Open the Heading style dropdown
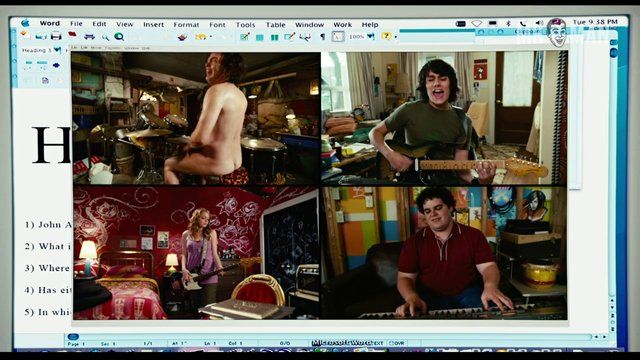This screenshot has height=360, width=640. click(58, 50)
